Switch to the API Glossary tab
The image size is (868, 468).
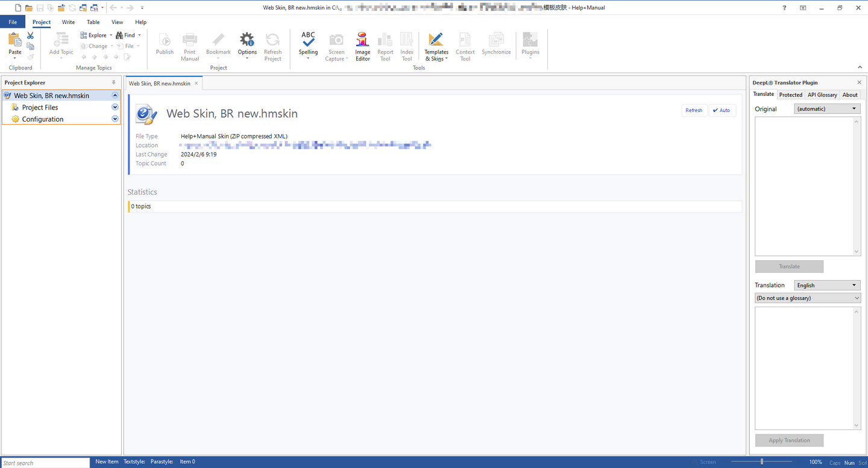pyautogui.click(x=822, y=95)
